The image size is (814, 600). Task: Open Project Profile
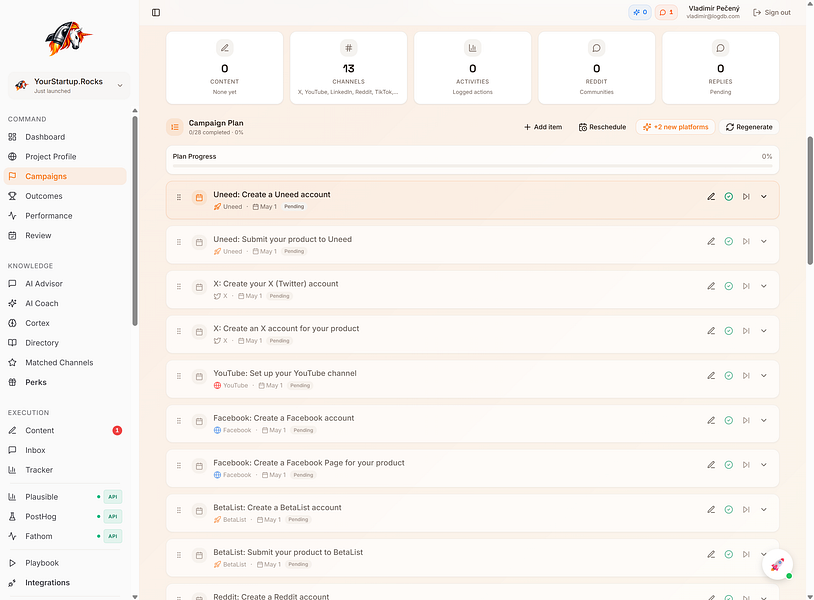(x=65, y=157)
